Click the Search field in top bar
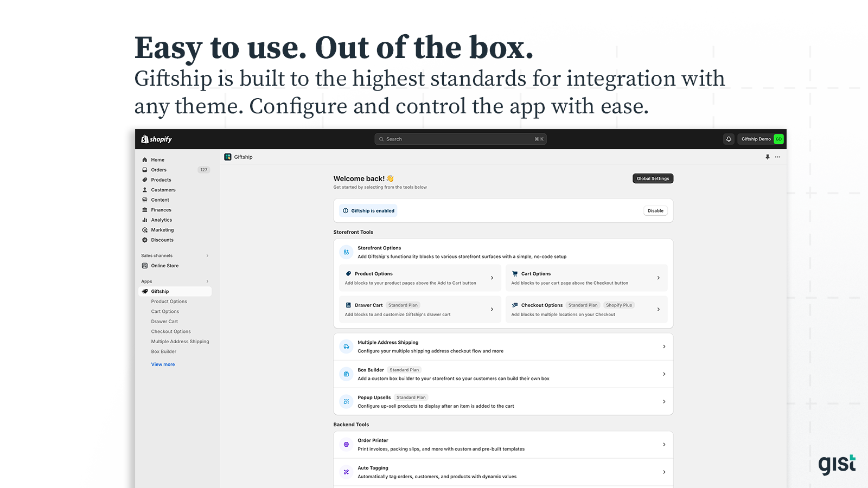The width and height of the screenshot is (868, 488). tap(460, 139)
